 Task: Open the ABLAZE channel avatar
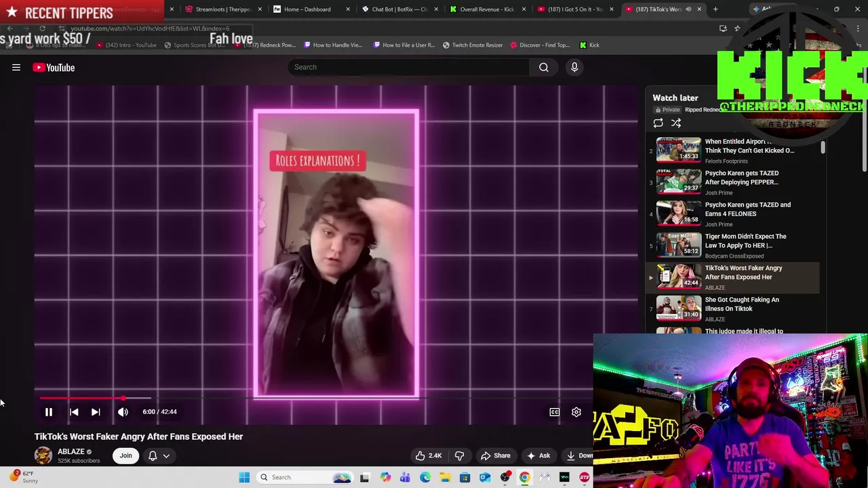coord(43,455)
